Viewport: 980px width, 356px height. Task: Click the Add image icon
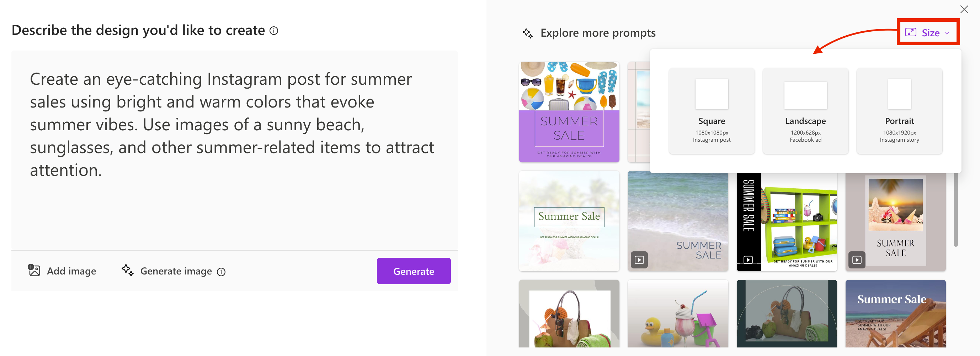click(34, 271)
